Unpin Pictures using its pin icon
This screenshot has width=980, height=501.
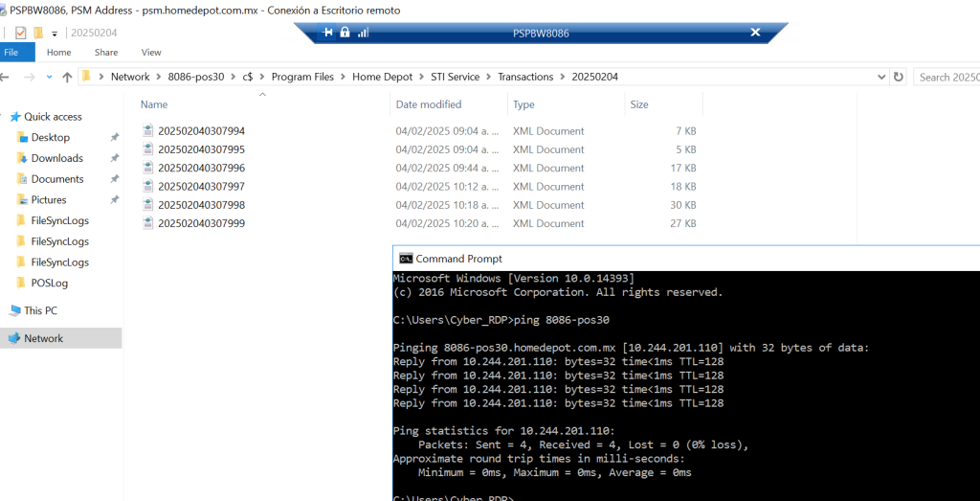click(115, 199)
